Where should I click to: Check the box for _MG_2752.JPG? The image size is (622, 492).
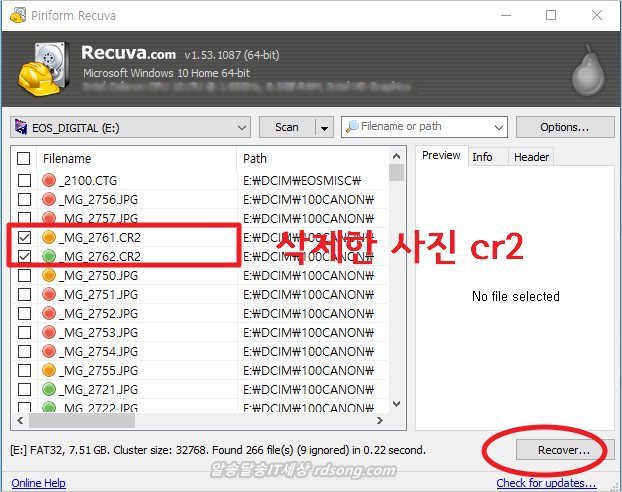click(25, 313)
